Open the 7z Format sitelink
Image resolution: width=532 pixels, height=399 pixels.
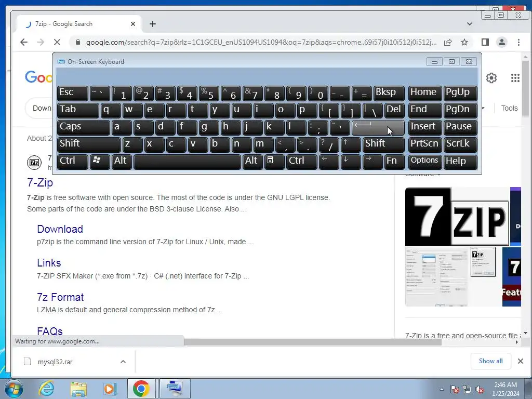click(x=60, y=297)
